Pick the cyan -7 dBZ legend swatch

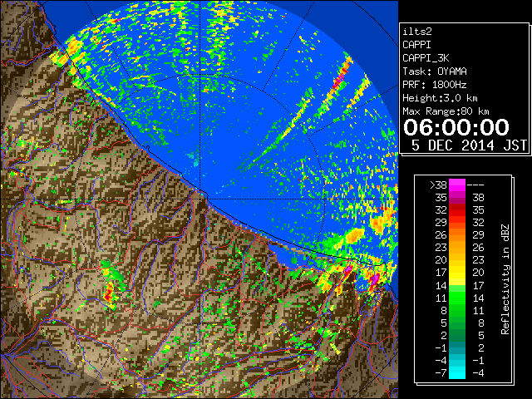tap(457, 373)
